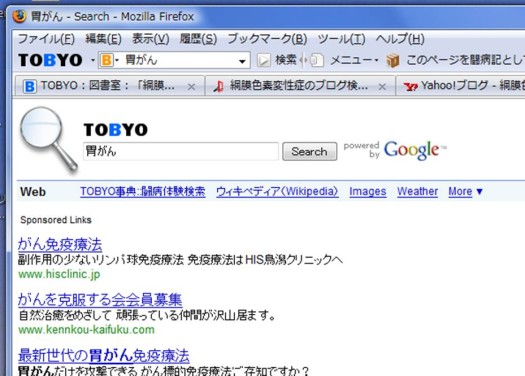525x376 pixels.
Task: Expand the More dropdown link
Action: click(465, 191)
